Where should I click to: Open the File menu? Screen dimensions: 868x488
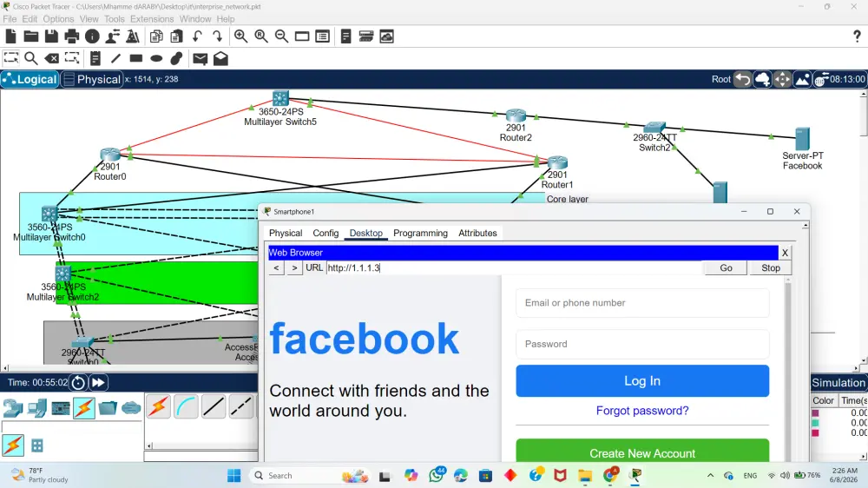point(10,19)
